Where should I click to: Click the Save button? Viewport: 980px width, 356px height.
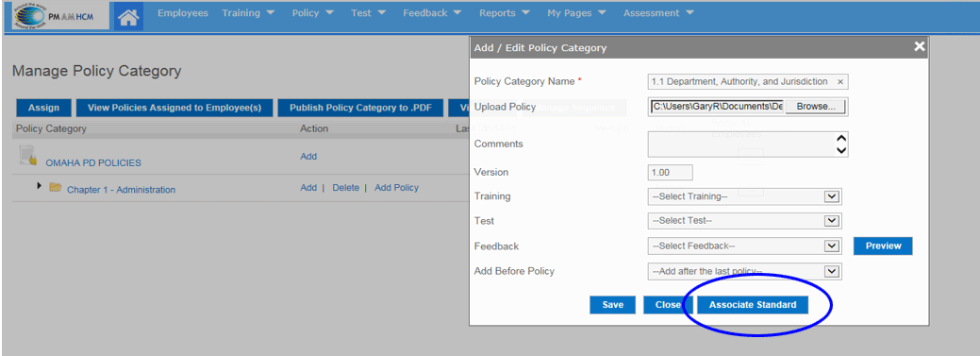tap(612, 305)
